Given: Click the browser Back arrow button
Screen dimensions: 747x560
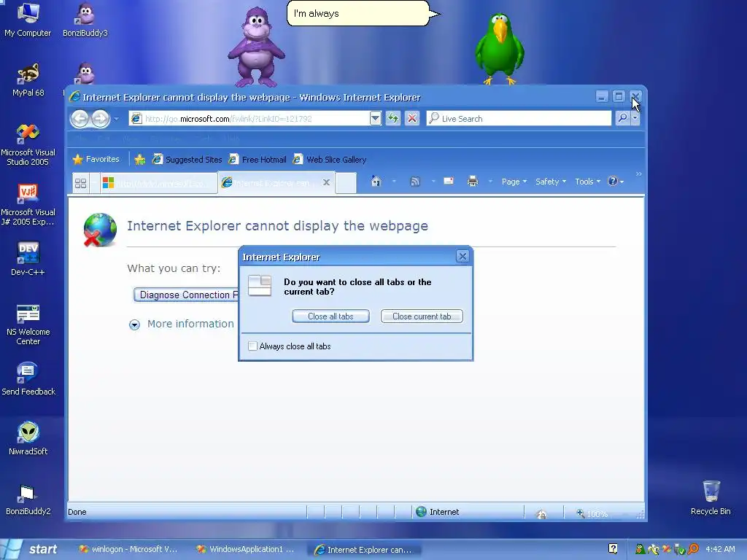Looking at the screenshot, I should click(x=80, y=119).
